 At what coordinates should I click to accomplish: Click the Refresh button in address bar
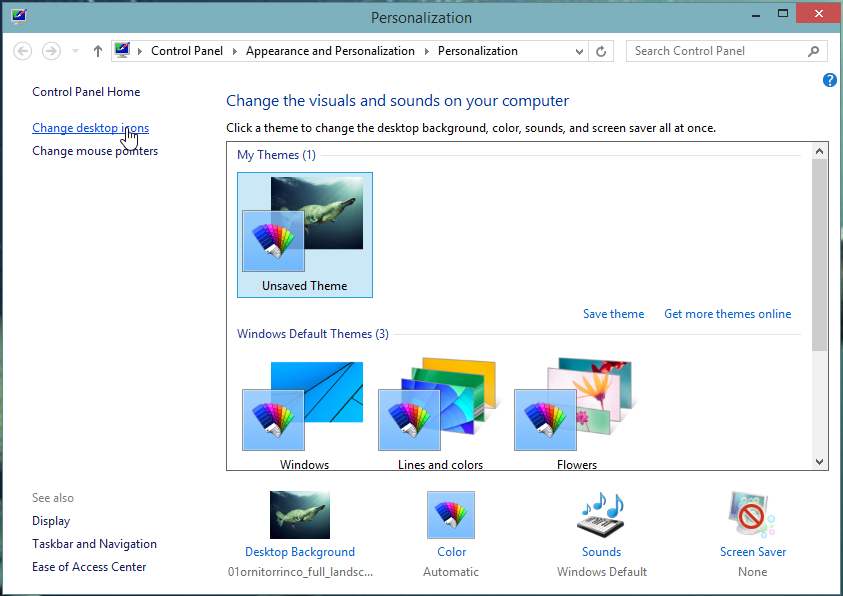pos(601,51)
